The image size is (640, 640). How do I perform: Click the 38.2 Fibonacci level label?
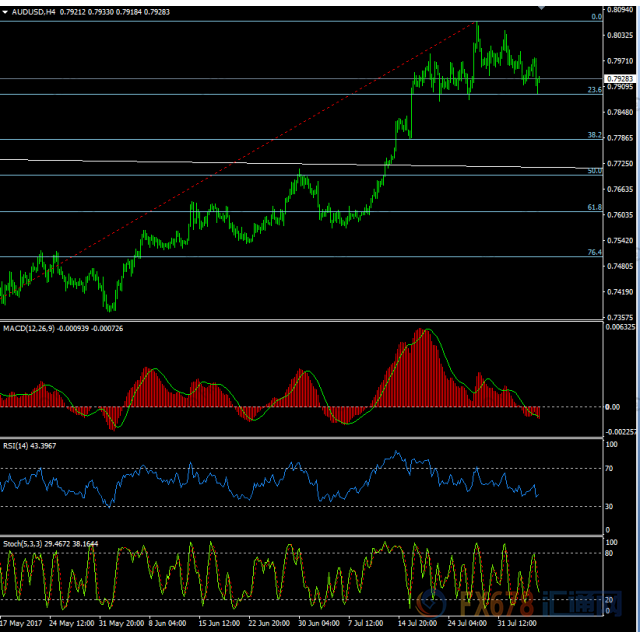[x=594, y=135]
